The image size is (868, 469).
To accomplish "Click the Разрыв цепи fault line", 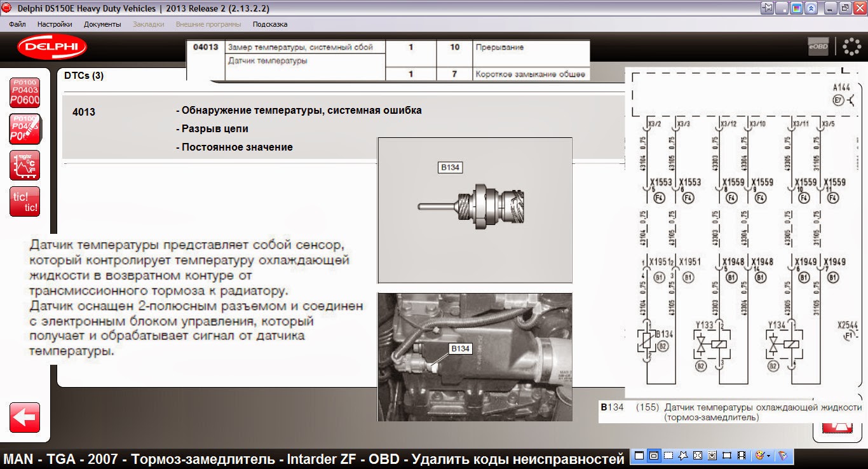I will pyautogui.click(x=212, y=128).
